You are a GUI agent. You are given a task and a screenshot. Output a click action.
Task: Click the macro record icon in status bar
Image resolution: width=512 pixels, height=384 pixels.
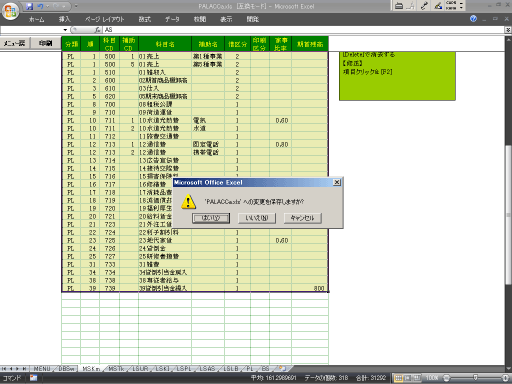[34, 378]
